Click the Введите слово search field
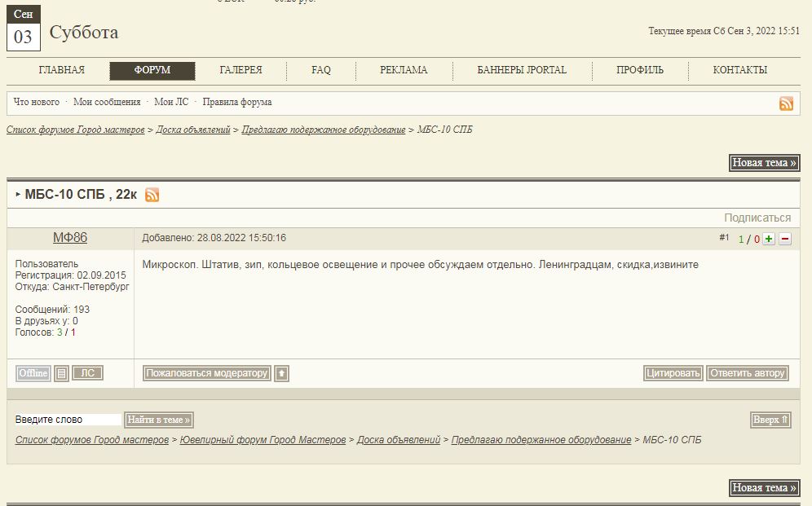This screenshot has height=506, width=812. (68, 420)
